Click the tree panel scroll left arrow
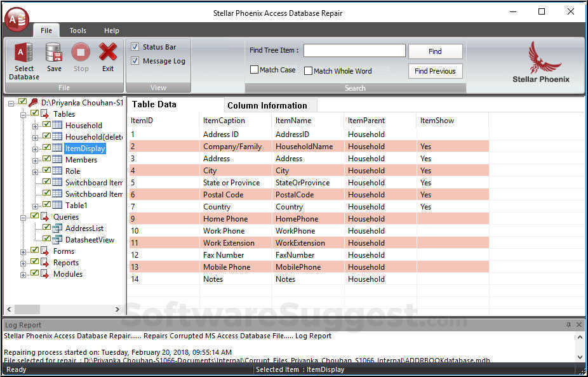The width and height of the screenshot is (588, 377). tap(10, 309)
